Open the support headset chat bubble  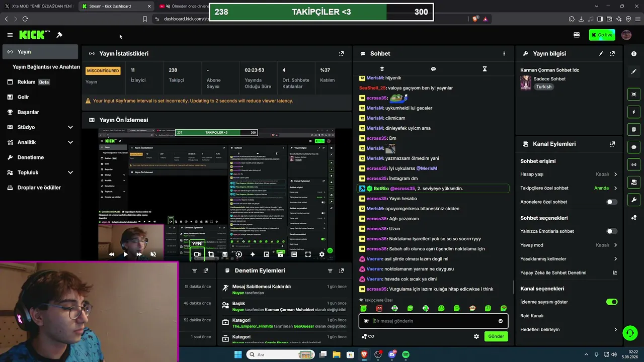click(630, 333)
